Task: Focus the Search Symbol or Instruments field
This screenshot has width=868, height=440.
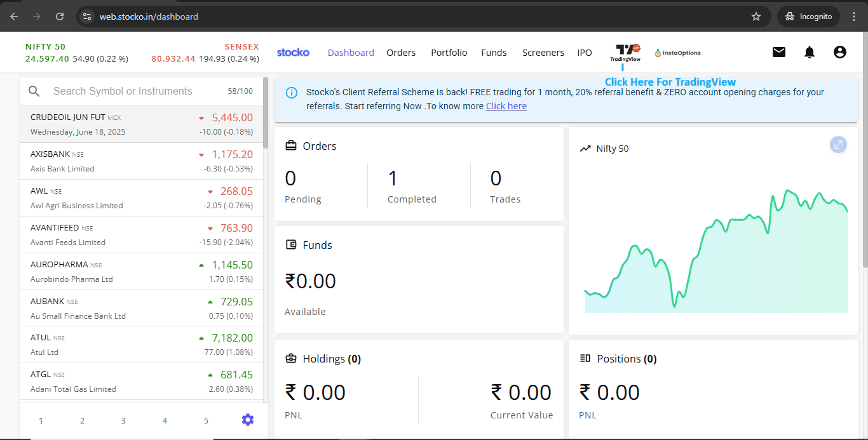Action: (133, 91)
